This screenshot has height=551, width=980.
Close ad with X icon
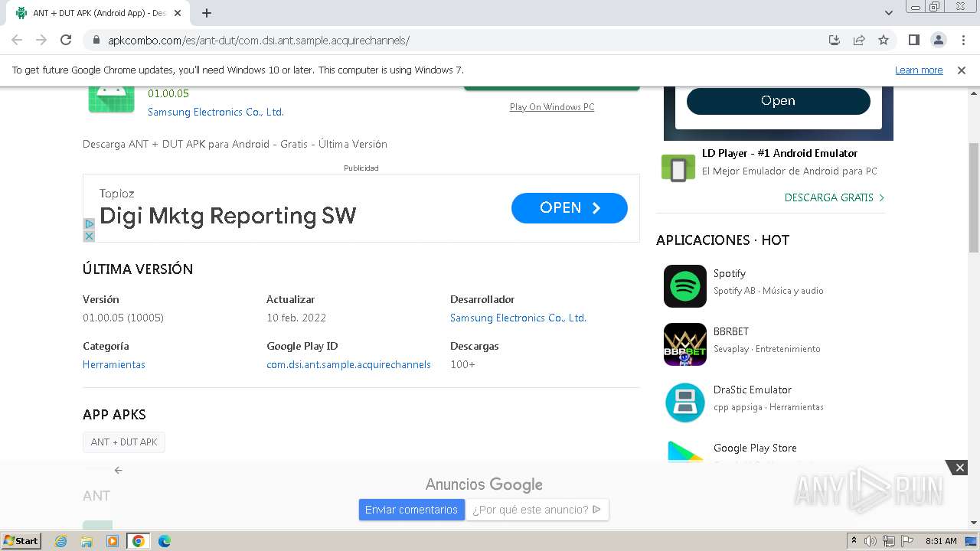click(89, 236)
